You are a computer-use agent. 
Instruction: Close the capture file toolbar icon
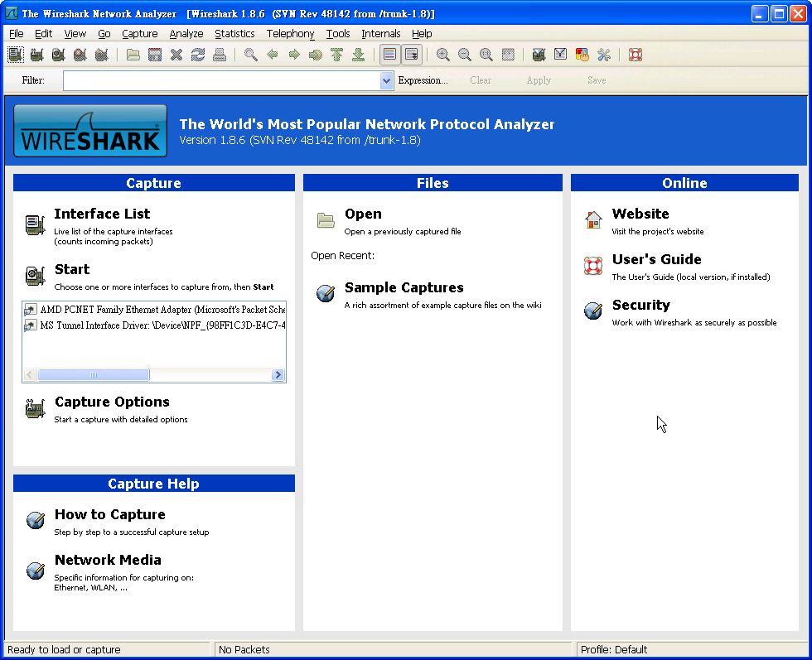(x=176, y=55)
